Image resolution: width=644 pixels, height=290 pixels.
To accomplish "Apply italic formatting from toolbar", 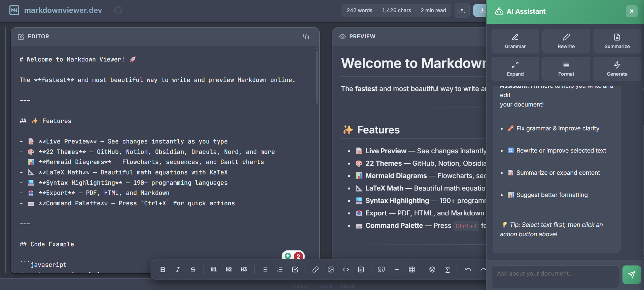I will pos(178,270).
